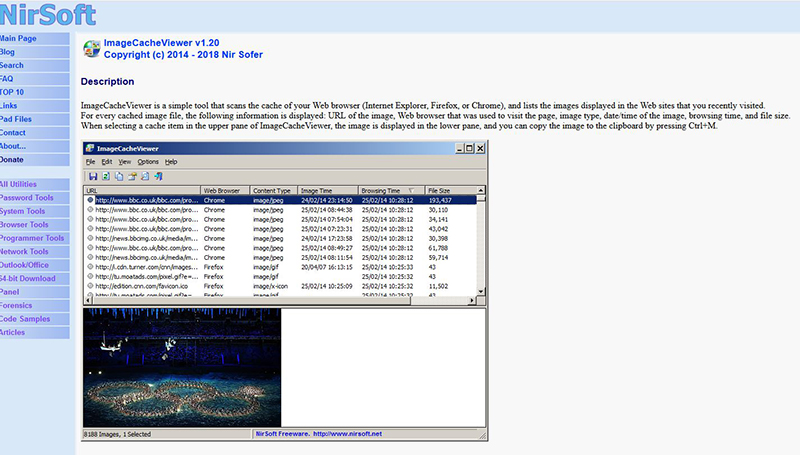Open the Password Tools sidebar link
The image size is (800, 455).
[34, 197]
